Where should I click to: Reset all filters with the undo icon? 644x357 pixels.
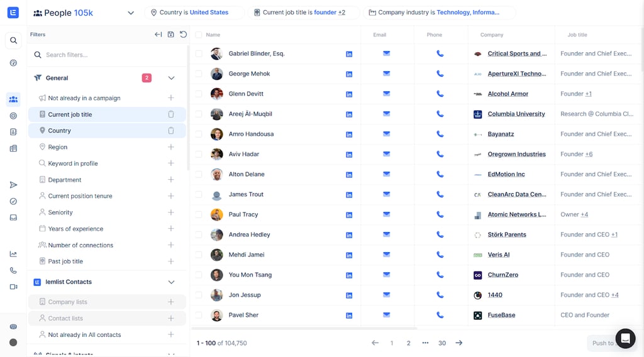[183, 35]
